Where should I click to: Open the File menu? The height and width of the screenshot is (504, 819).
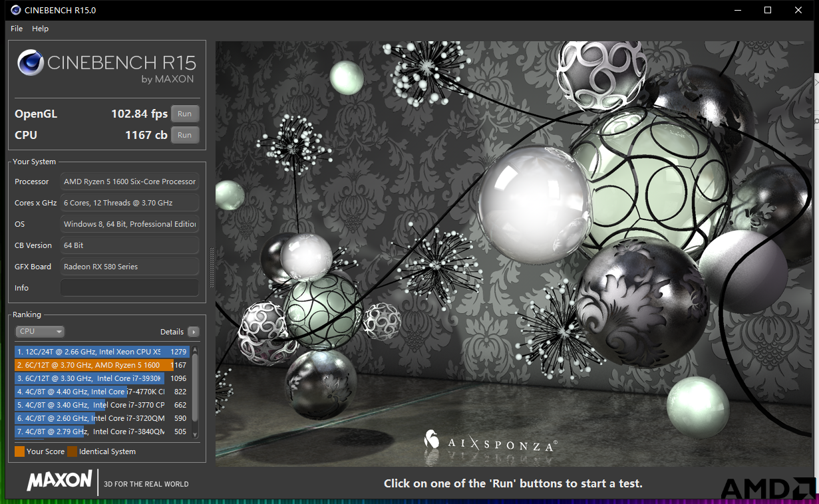(x=17, y=29)
